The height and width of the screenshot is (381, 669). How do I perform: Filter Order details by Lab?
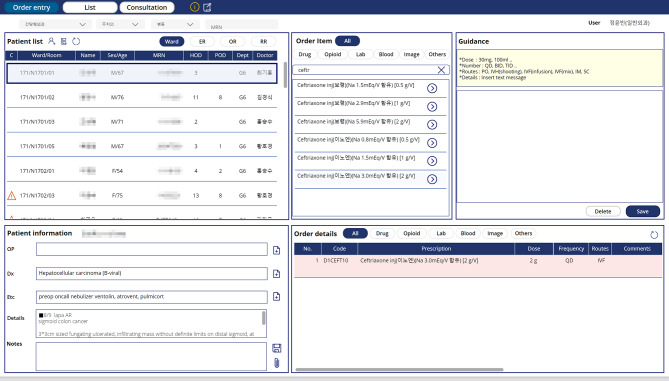(x=441, y=233)
